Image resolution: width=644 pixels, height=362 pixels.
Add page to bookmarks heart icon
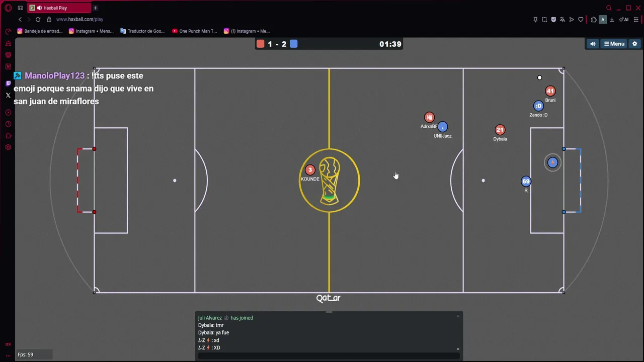point(581,20)
